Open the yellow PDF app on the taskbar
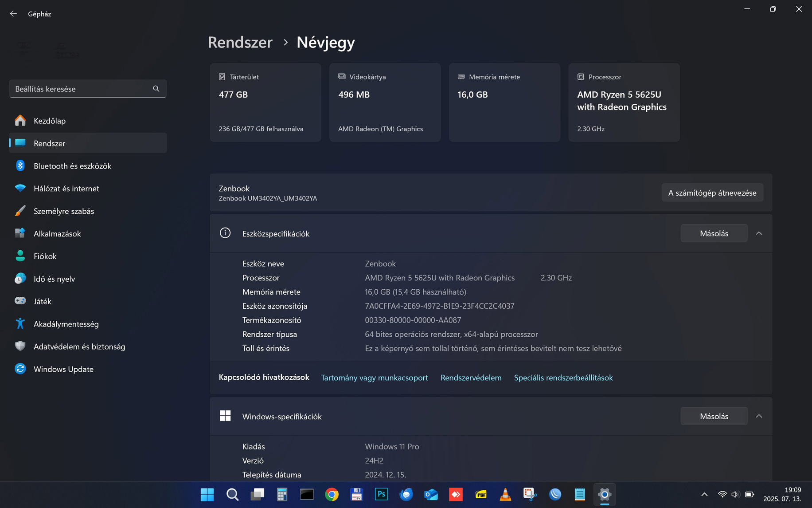Viewport: 812px width, 508px height. click(x=480, y=494)
